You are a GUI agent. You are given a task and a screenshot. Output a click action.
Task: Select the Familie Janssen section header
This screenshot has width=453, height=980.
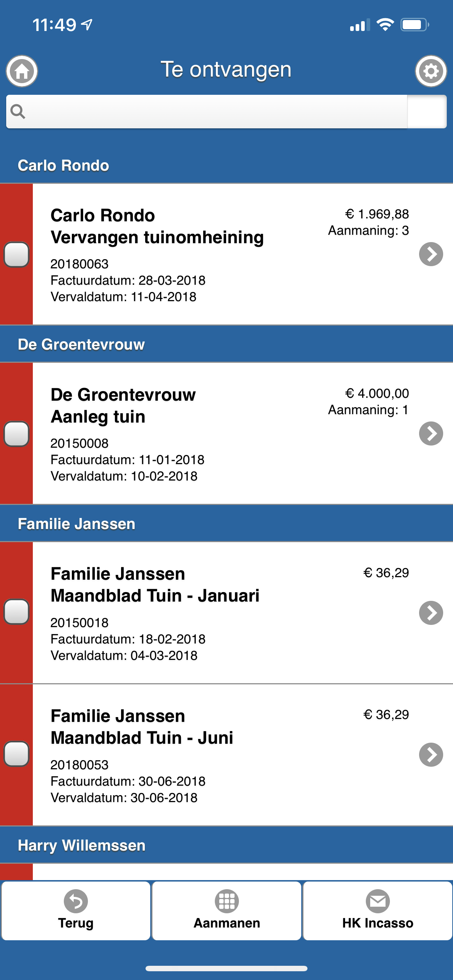(226, 524)
